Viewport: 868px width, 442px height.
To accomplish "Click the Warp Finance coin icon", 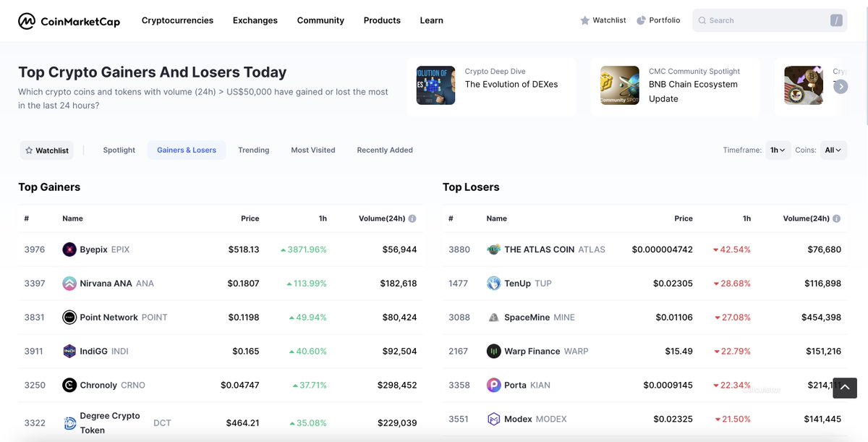I will click(x=493, y=351).
